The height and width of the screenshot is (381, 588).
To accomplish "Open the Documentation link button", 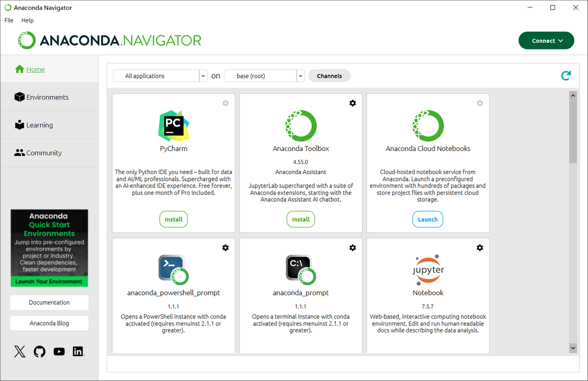I will point(49,303).
